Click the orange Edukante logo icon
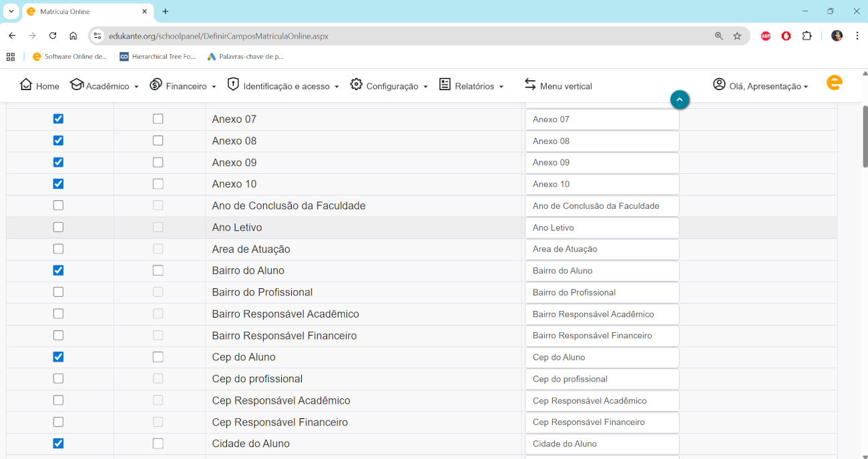This screenshot has width=868, height=459. click(834, 83)
